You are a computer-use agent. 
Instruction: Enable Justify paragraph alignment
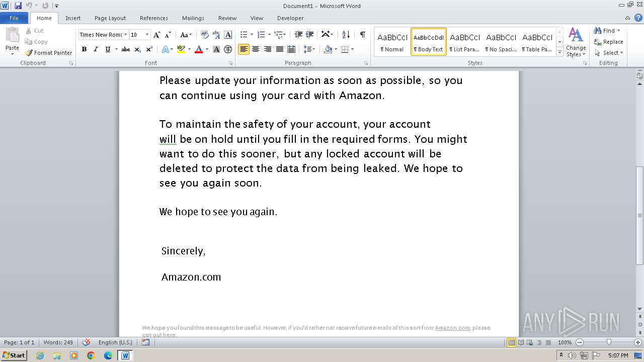click(x=279, y=49)
